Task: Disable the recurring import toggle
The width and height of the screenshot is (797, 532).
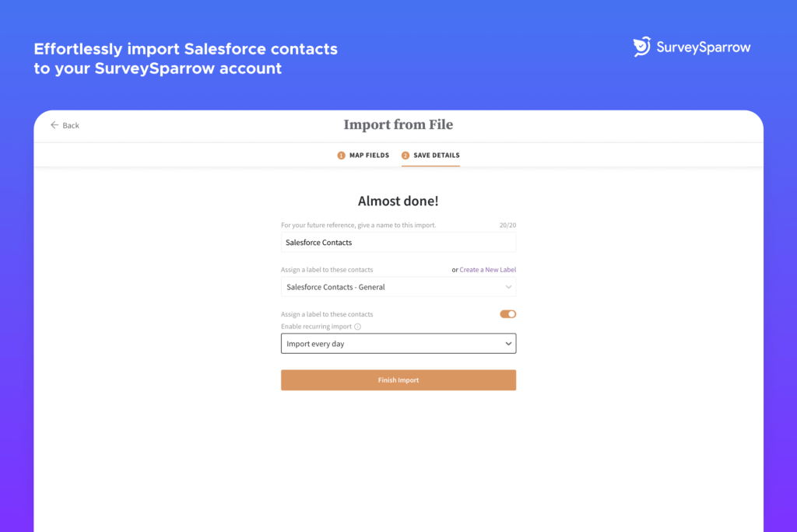Action: 507,314
